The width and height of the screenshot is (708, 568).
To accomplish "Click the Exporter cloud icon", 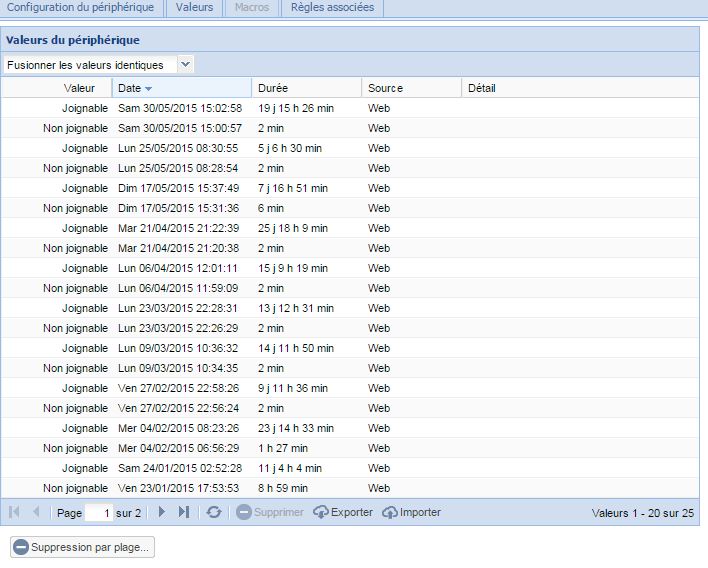I will tap(321, 512).
